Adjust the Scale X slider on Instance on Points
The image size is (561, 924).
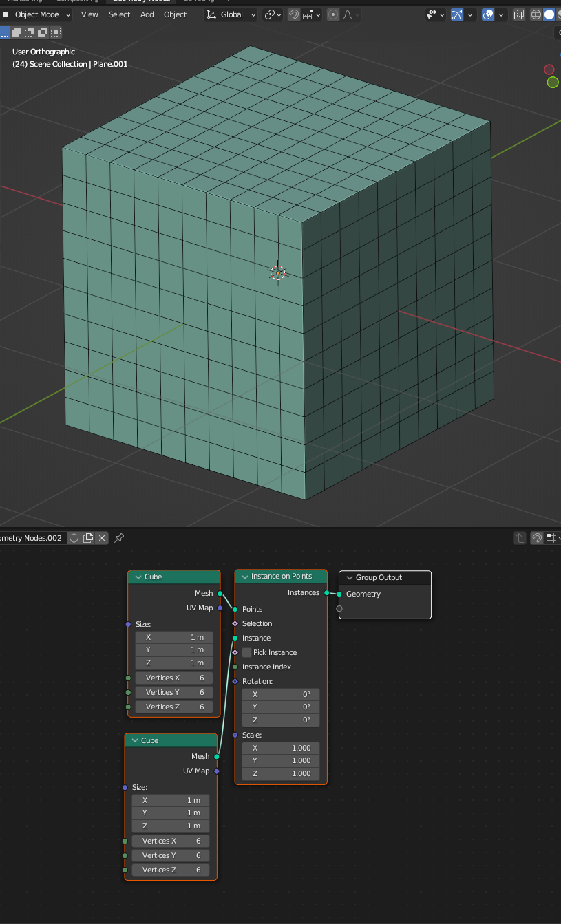[x=280, y=748]
